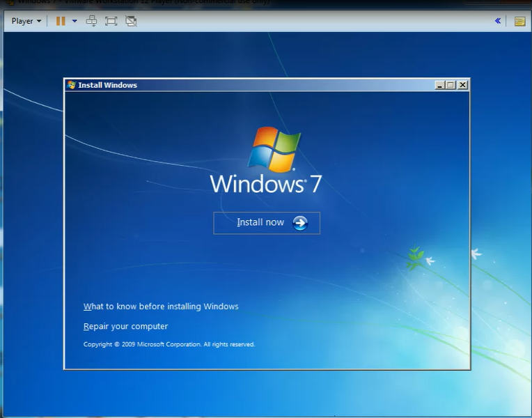Image resolution: width=532 pixels, height=418 pixels.
Task: Expand the power options arrow beside pause
Action: 75,21
